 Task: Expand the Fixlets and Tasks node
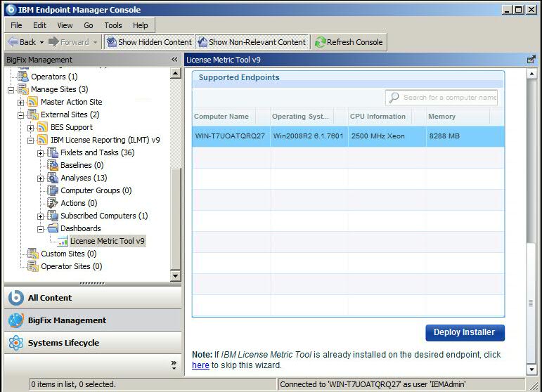coord(41,153)
